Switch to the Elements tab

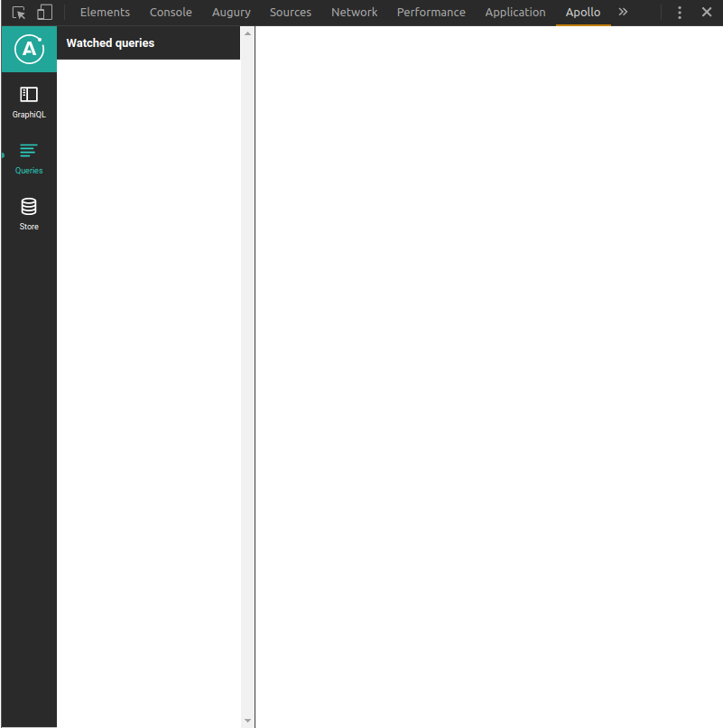tap(105, 12)
